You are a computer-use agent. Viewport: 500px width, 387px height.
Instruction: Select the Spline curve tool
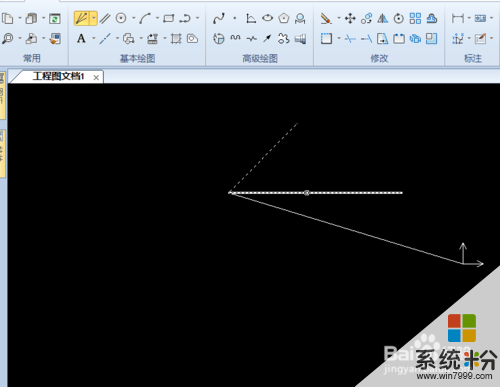(x=219, y=18)
